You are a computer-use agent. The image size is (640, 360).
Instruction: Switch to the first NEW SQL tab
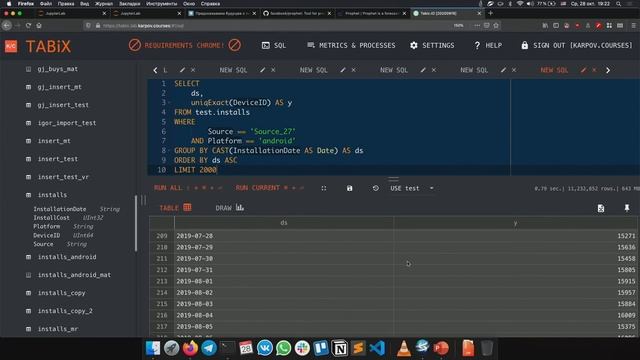[x=233, y=70]
